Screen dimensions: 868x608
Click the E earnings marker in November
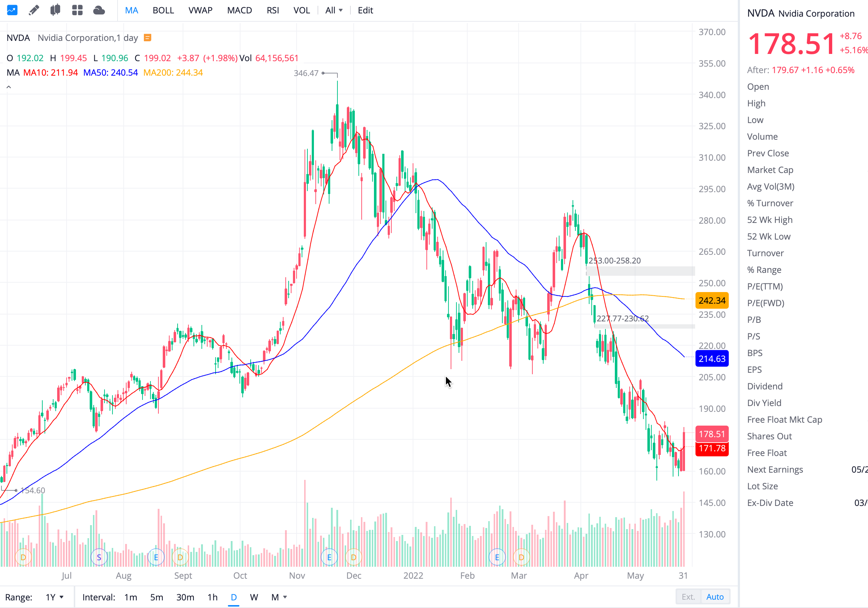tap(329, 557)
